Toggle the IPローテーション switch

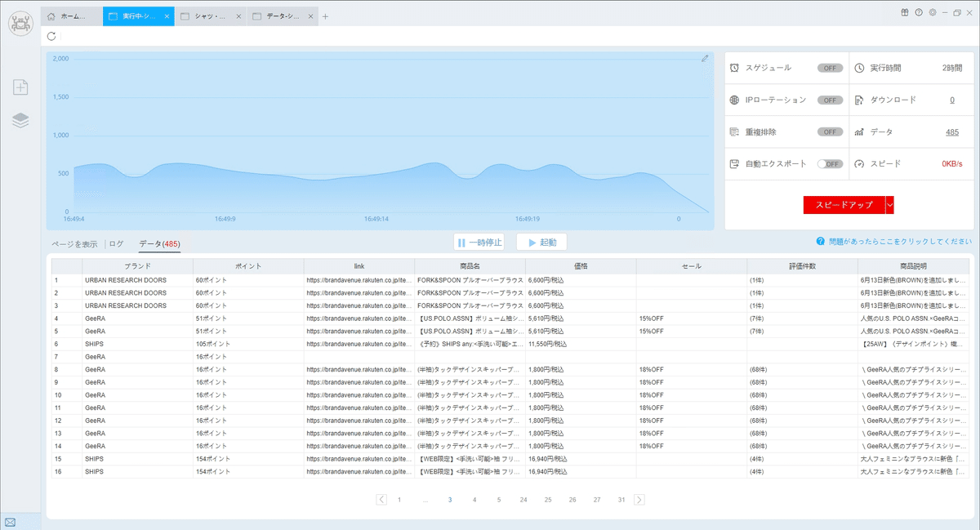tap(831, 100)
